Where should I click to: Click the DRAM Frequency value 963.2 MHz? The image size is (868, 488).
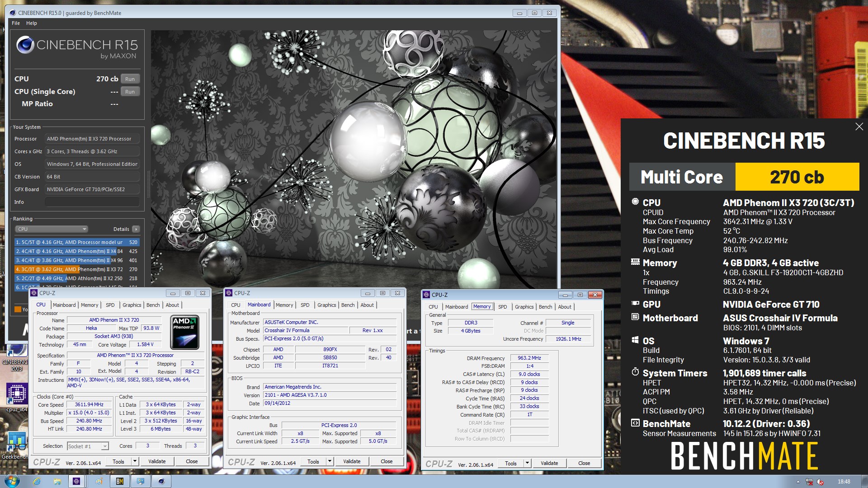pos(529,358)
